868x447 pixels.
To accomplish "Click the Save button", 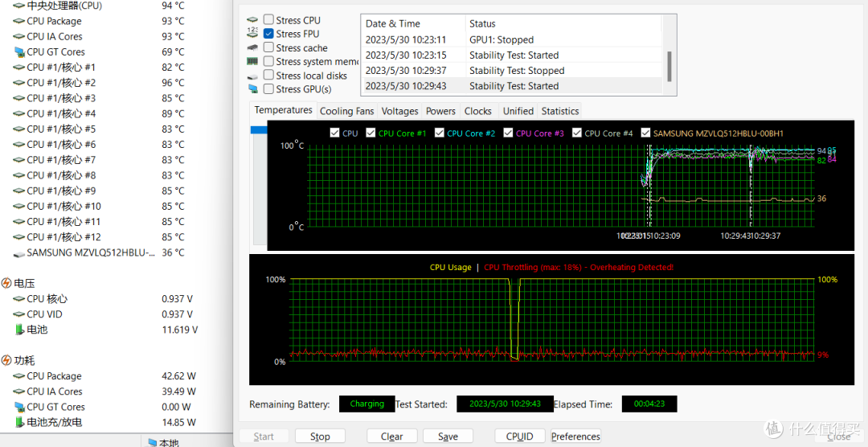I will click(x=448, y=437).
